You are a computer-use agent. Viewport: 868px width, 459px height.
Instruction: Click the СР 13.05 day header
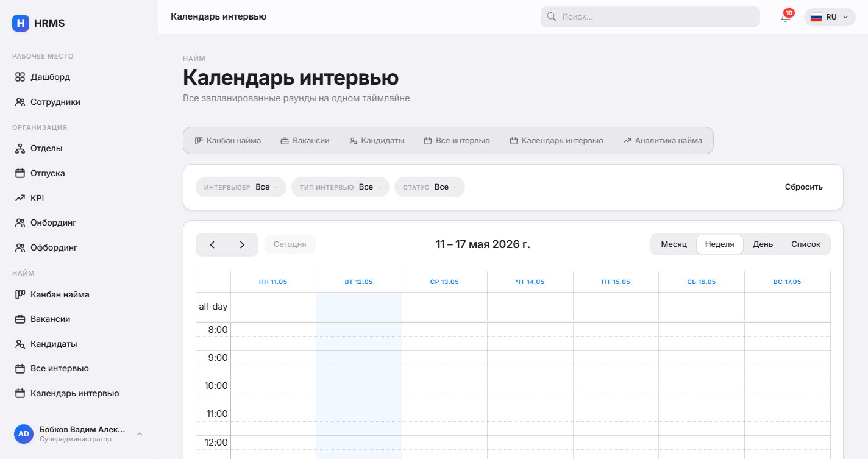[x=444, y=282]
